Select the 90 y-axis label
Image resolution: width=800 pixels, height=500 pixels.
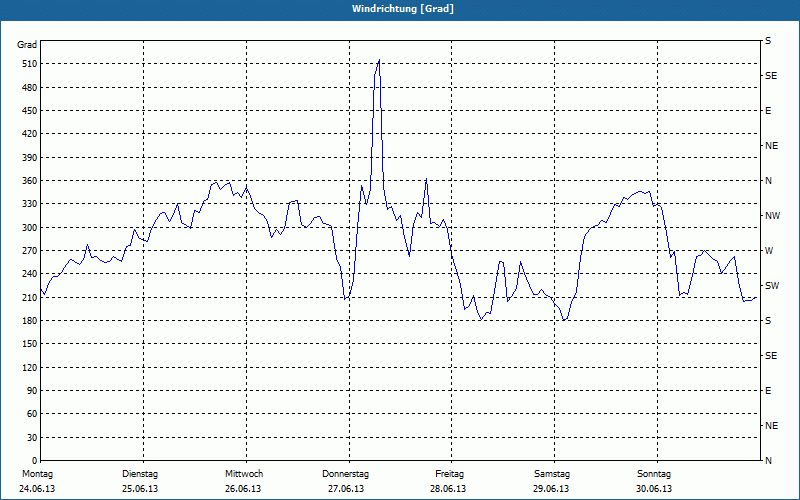[32, 391]
